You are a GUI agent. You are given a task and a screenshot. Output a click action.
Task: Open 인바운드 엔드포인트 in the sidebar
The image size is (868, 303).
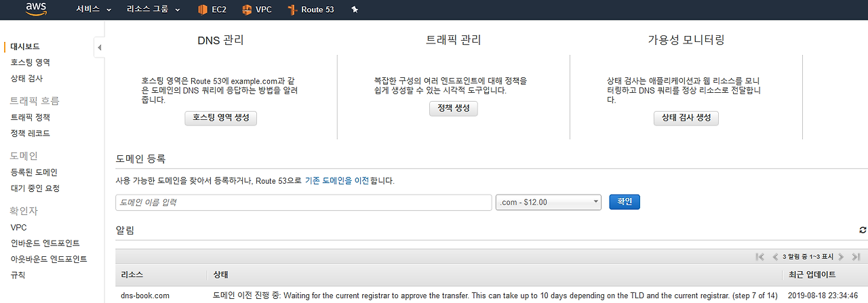pos(45,243)
